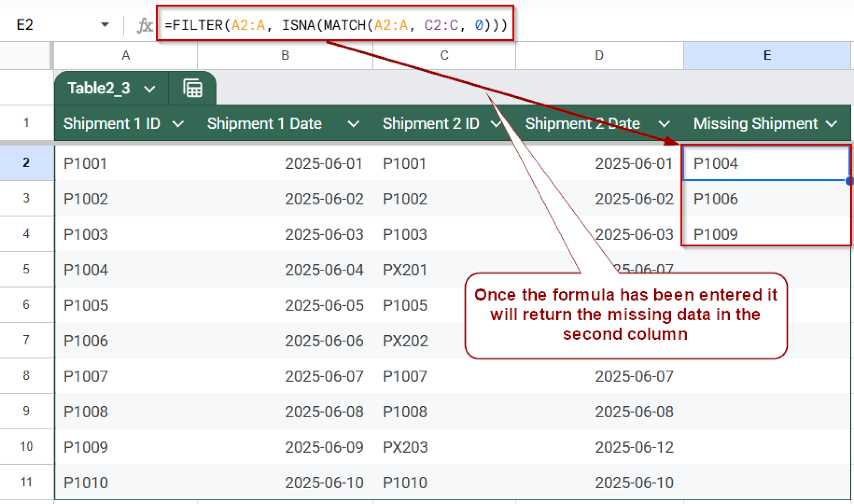The height and width of the screenshot is (504, 854).
Task: Click inside the formula bar
Action: coord(334,24)
